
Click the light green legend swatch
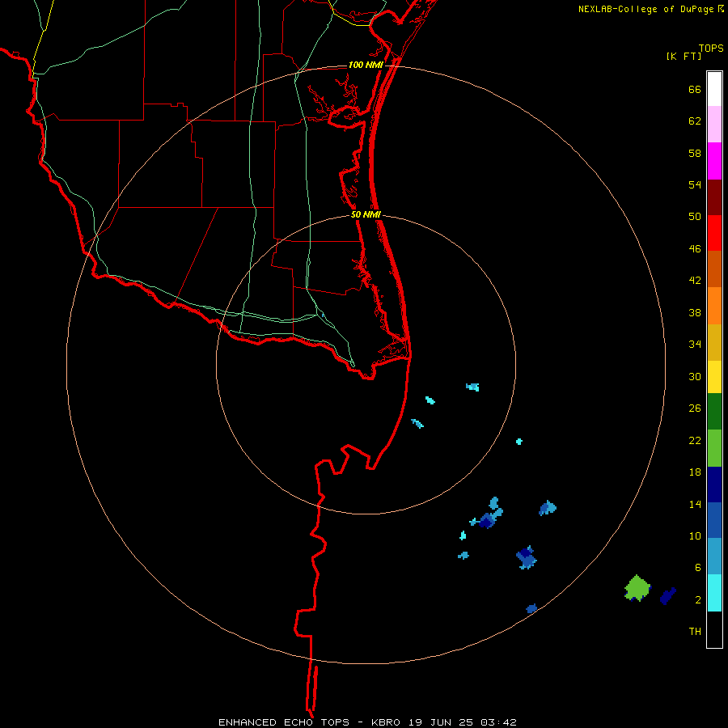tap(714, 448)
